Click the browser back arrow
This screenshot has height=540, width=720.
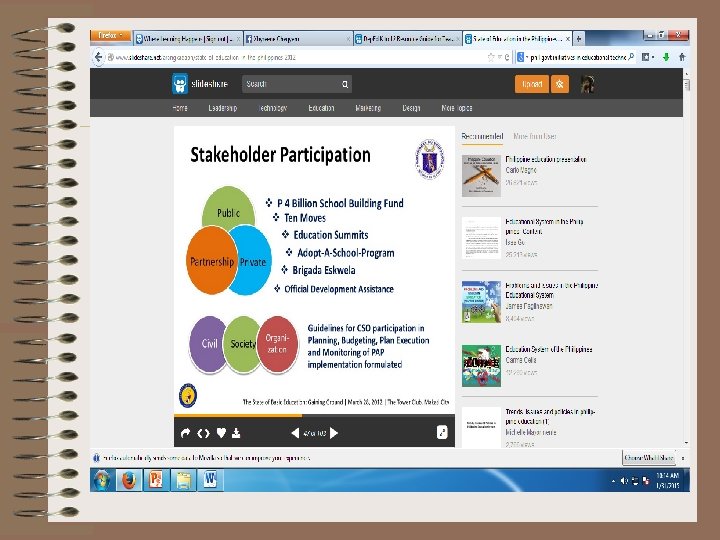pos(98,57)
